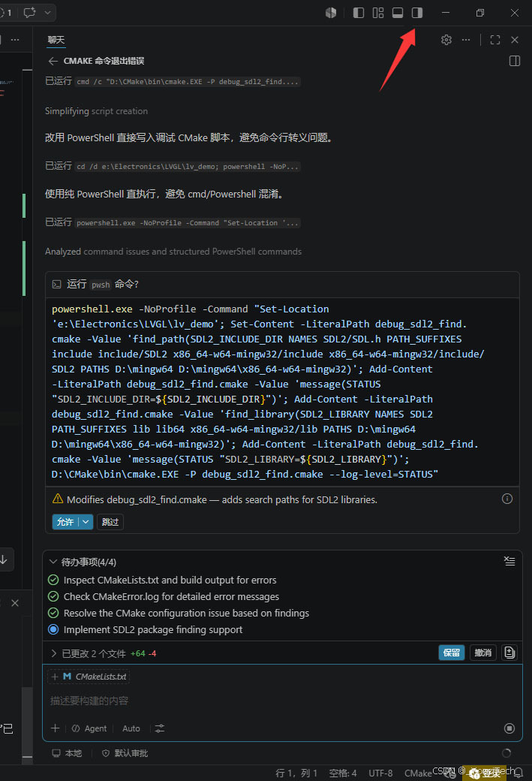
Task: Click 保留 to keep changes
Action: [x=452, y=653]
